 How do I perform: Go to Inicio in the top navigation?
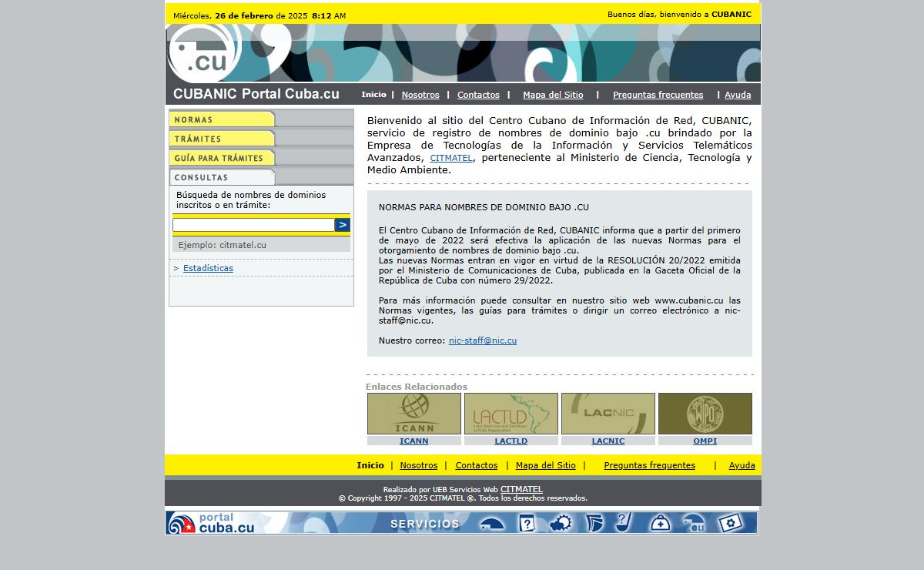pyautogui.click(x=373, y=95)
